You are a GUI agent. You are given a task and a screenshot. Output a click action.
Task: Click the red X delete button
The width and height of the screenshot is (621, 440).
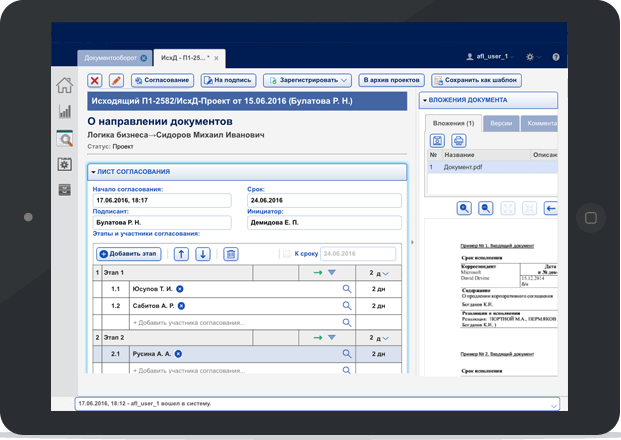tap(95, 80)
